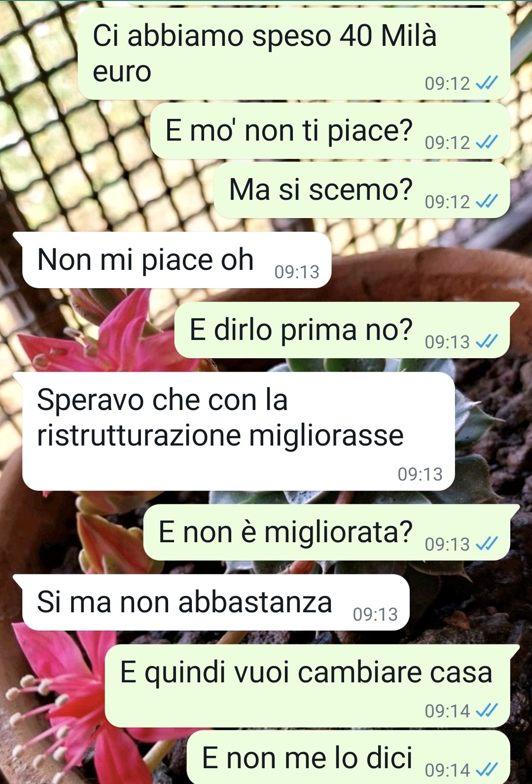Image resolution: width=532 pixels, height=784 pixels.
Task: Tap the read receipt ticks on '40 Milà euro'
Action: (487, 83)
